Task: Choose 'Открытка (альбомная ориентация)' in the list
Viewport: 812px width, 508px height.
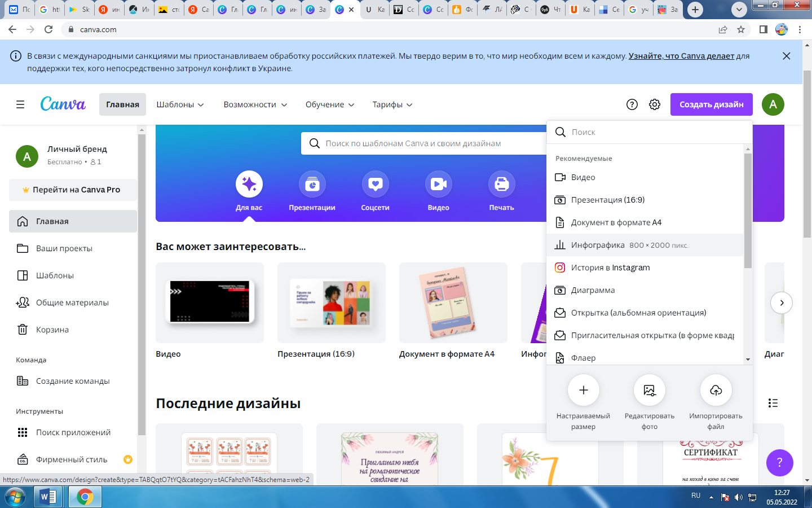Action: (645, 313)
